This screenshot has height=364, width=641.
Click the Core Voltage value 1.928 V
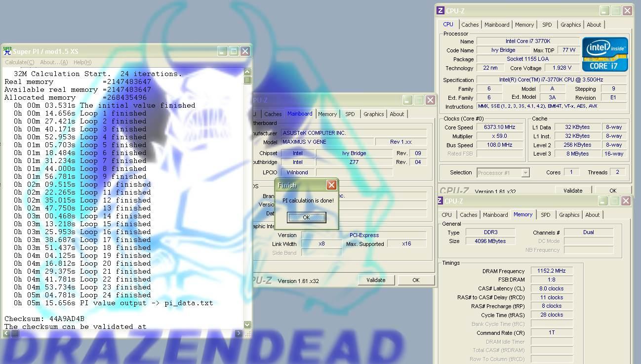[x=561, y=68]
